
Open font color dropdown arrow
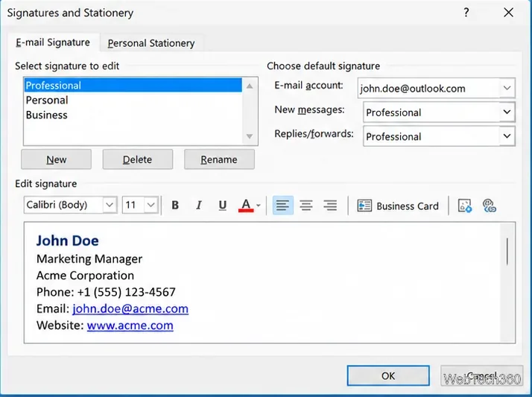pyautogui.click(x=259, y=206)
